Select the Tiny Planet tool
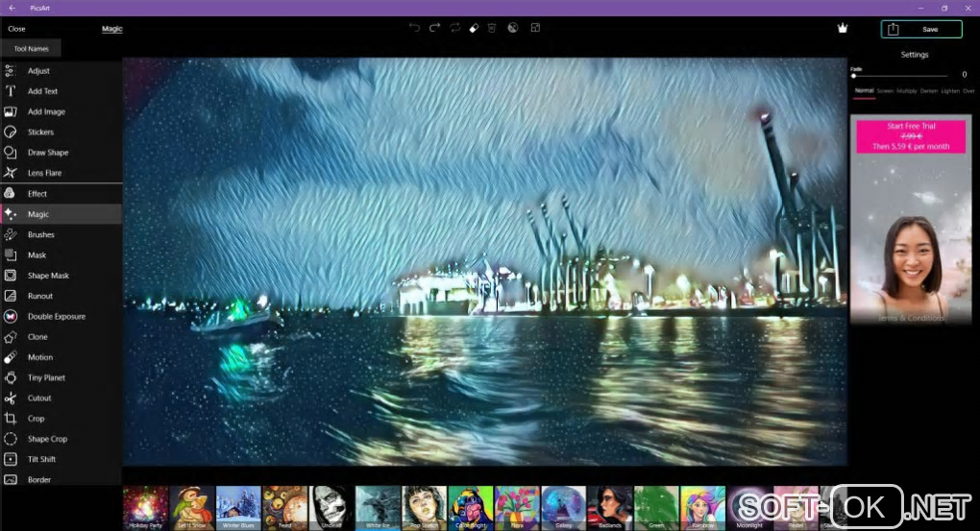Viewport: 980px width, 531px height. pyautogui.click(x=61, y=378)
